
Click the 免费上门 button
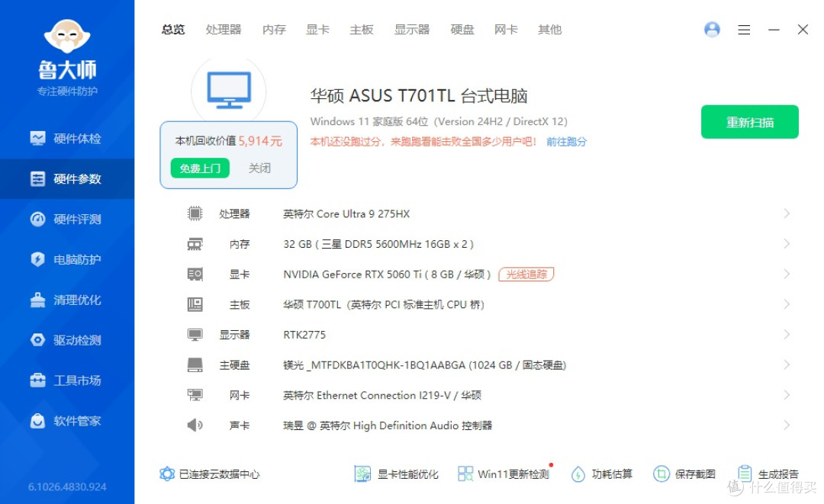(200, 168)
